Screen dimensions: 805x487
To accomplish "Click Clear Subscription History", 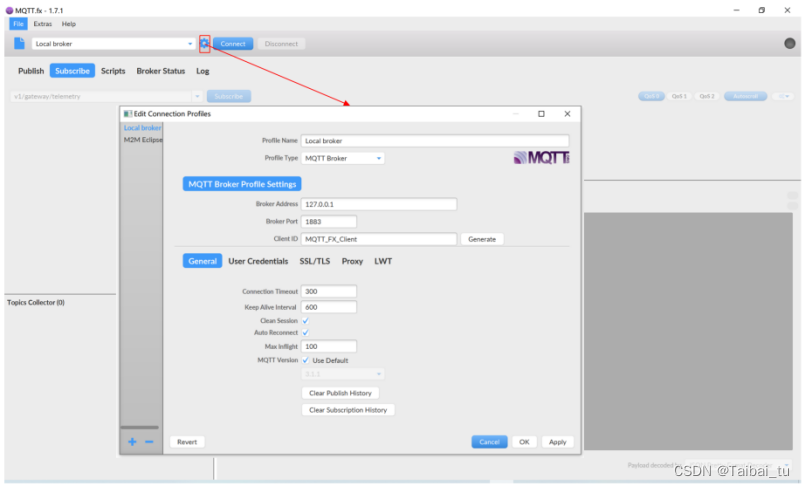I will pos(348,410).
